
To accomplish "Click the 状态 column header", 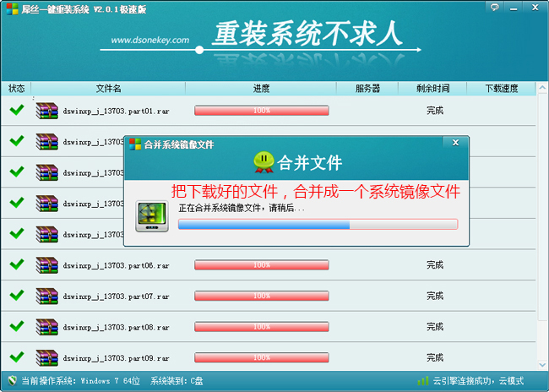I will tap(16, 88).
